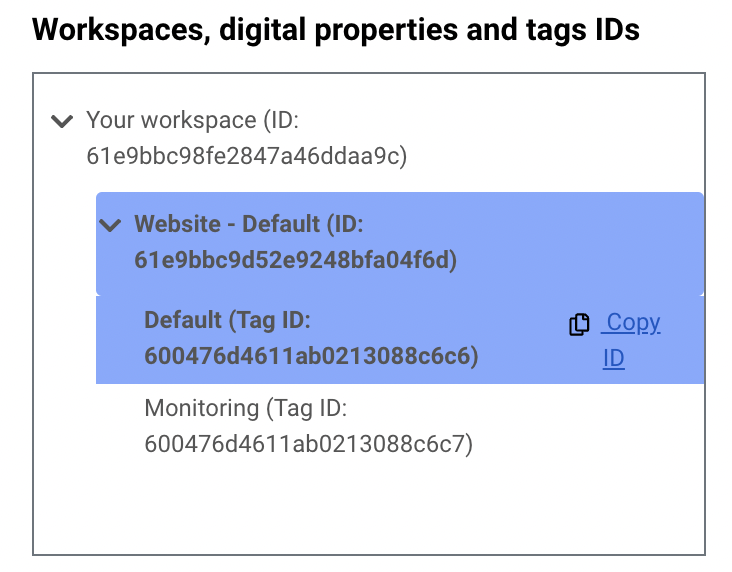
Task: Click the "Monitoring (Tag ID:" label
Action: [246, 409]
